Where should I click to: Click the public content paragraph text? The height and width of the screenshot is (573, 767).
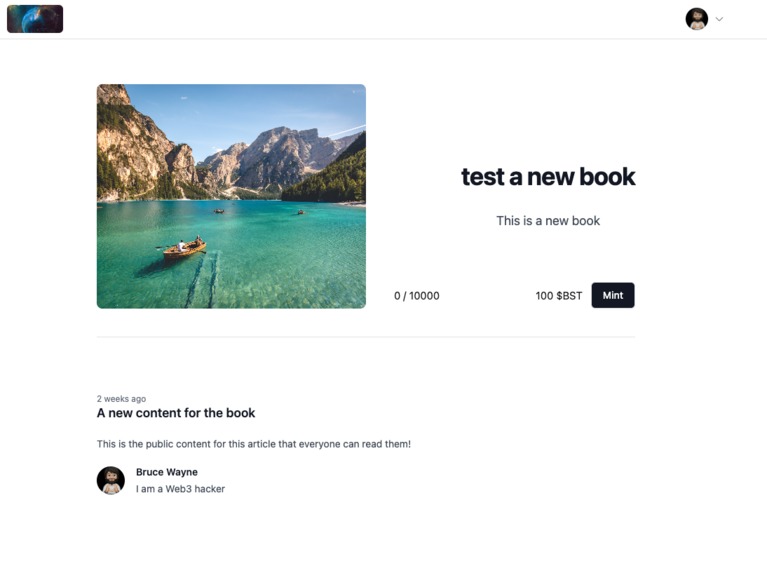[254, 444]
